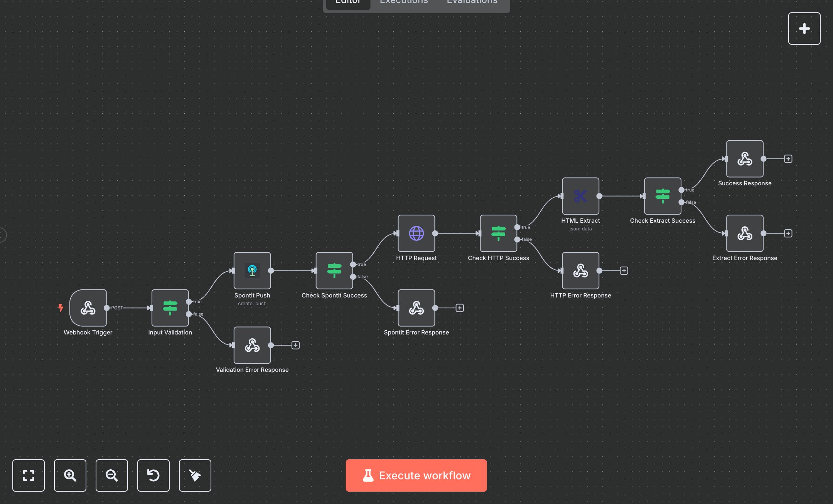Select the Input Validation IF node
The height and width of the screenshot is (504, 833).
point(170,307)
